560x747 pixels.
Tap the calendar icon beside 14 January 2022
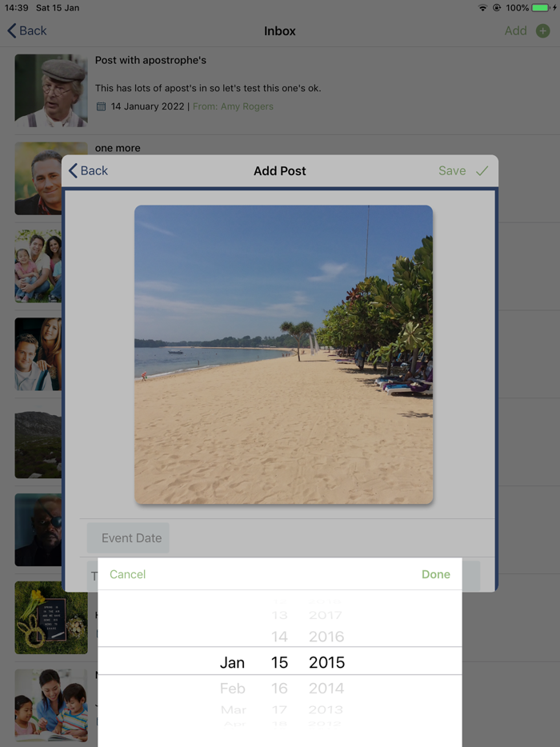[x=101, y=106]
